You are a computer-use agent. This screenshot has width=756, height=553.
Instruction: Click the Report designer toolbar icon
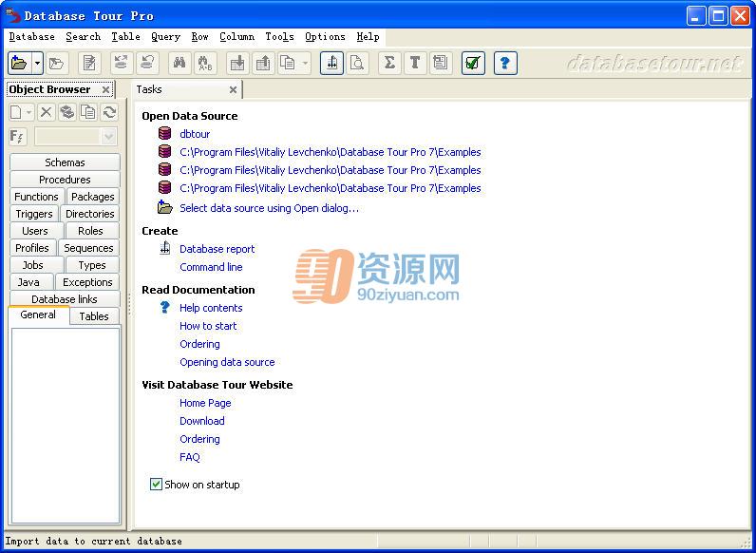click(x=331, y=63)
